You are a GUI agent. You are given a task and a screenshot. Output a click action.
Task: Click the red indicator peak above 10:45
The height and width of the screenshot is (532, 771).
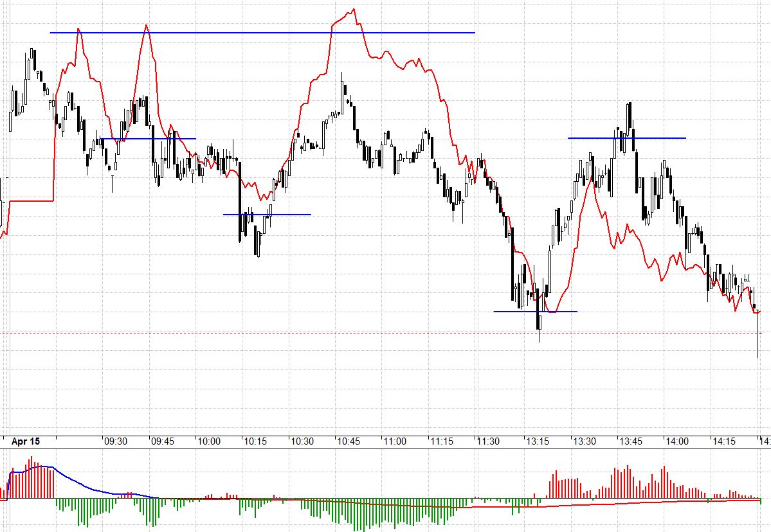[353, 10]
